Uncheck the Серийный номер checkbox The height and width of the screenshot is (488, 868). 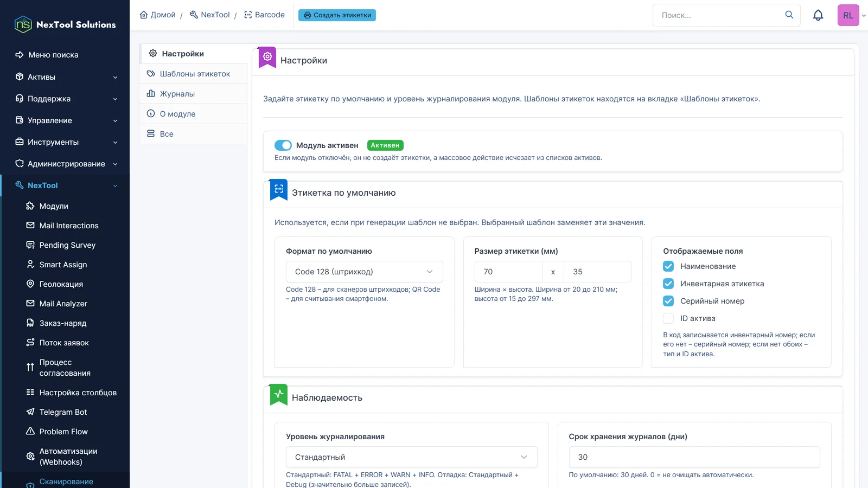click(x=668, y=301)
